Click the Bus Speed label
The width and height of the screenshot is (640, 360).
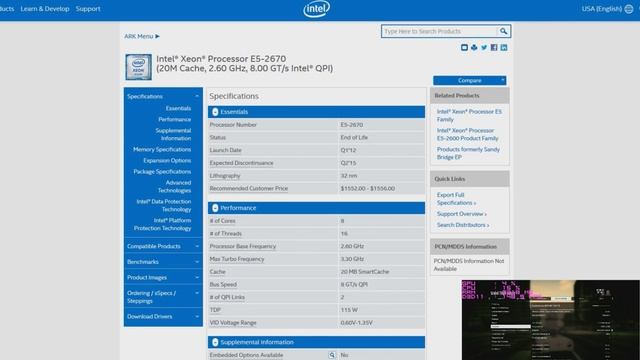coord(223,284)
